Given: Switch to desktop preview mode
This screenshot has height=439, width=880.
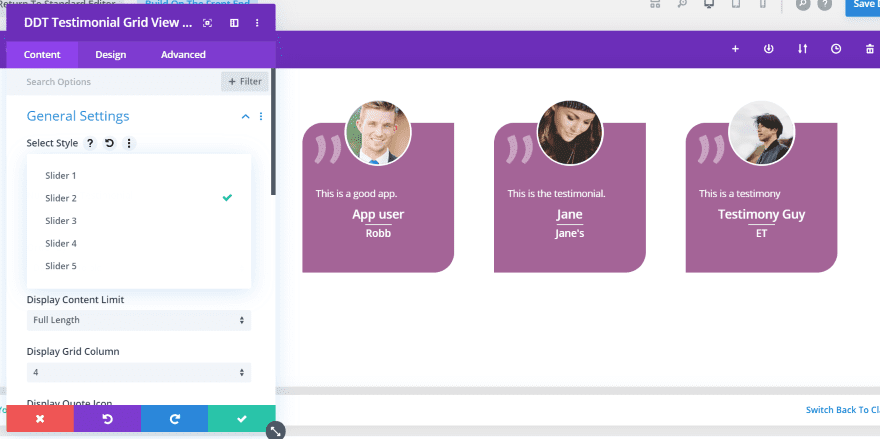Looking at the screenshot, I should pos(709,4).
